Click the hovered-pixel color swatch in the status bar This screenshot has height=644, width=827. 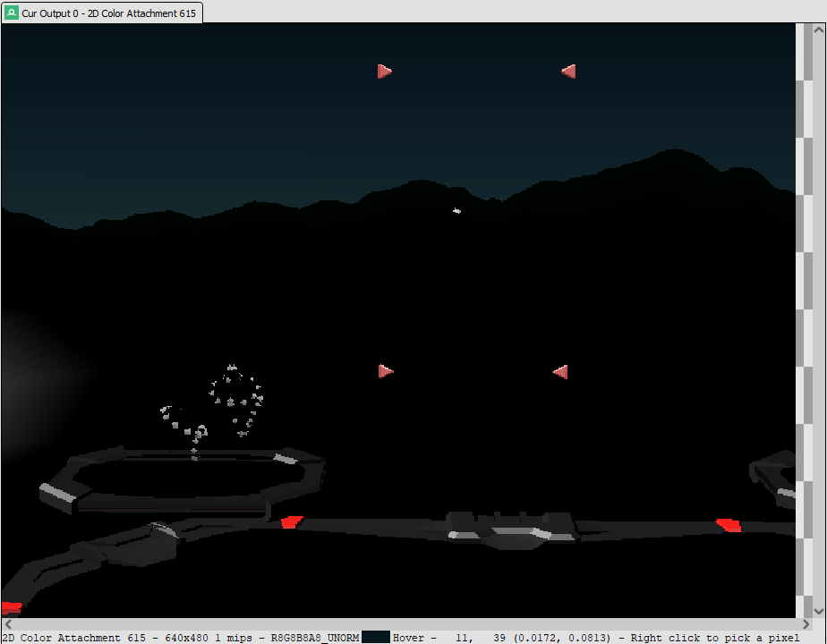click(x=376, y=637)
